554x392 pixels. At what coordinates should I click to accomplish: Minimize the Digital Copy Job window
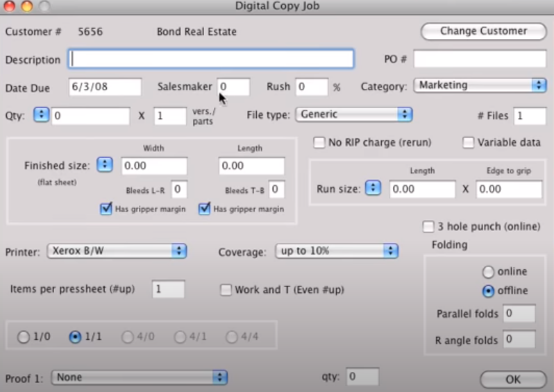(27, 6)
